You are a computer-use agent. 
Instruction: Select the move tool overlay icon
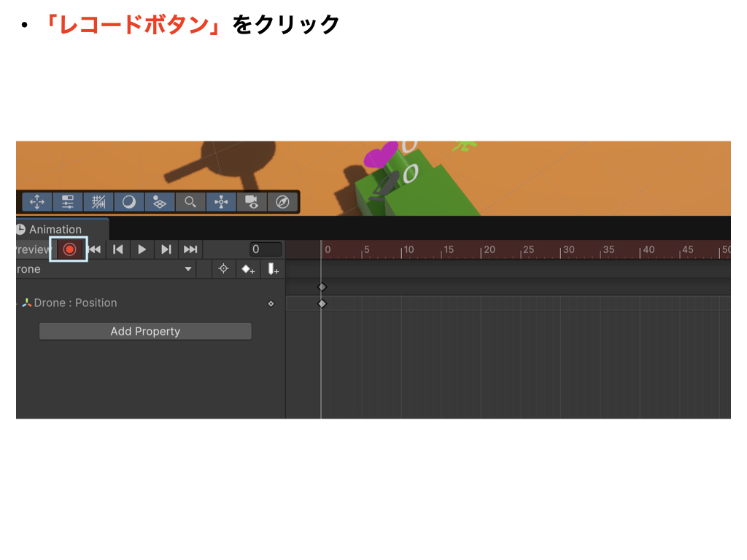pos(37,202)
